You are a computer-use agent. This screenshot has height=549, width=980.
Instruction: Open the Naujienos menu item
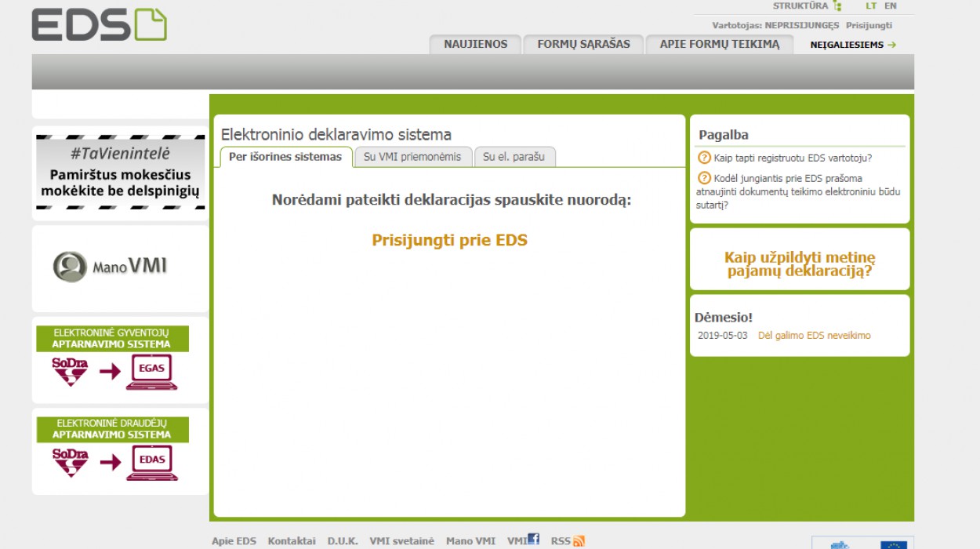(x=475, y=45)
